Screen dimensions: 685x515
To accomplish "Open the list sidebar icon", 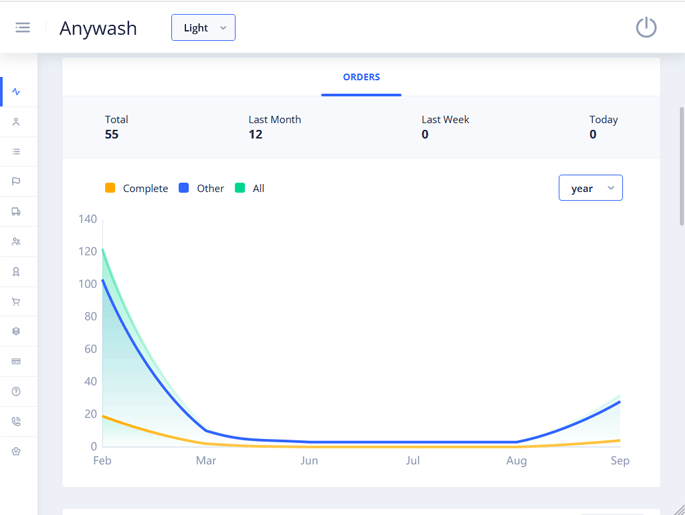I will click(16, 152).
